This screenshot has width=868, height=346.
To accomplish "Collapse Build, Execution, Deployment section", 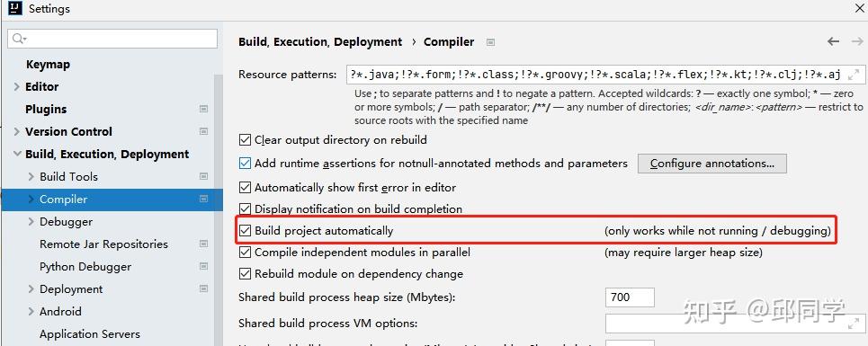I will (x=17, y=155).
